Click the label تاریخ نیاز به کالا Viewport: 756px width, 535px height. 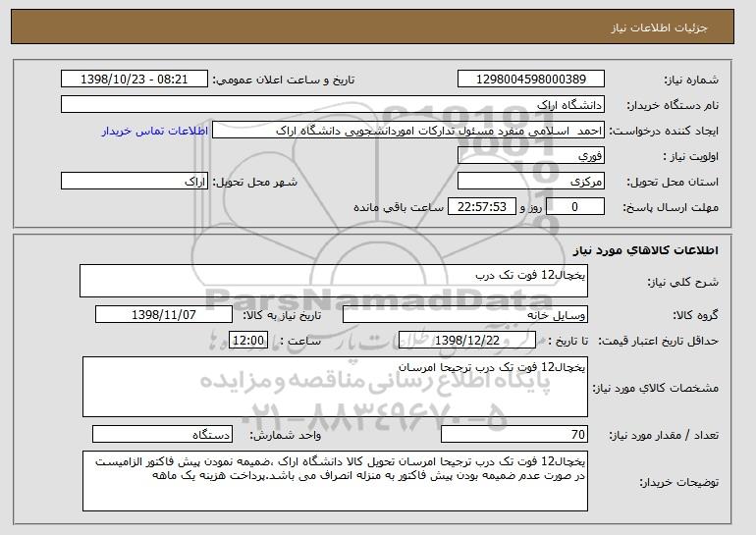click(x=282, y=315)
